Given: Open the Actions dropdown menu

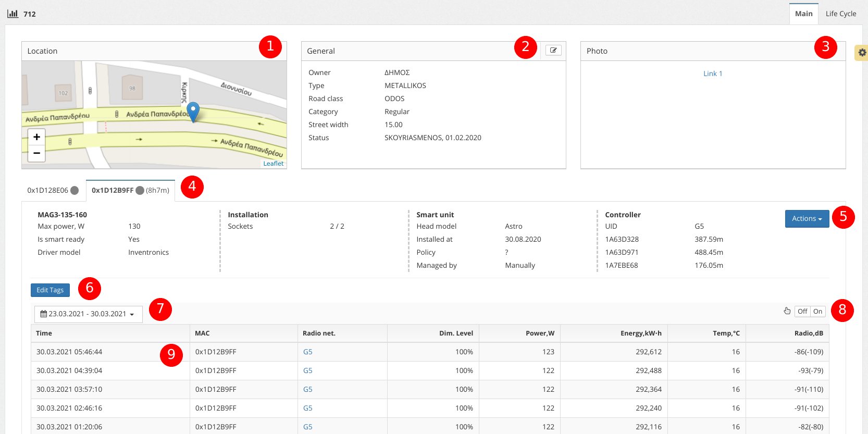Looking at the screenshot, I should [807, 219].
